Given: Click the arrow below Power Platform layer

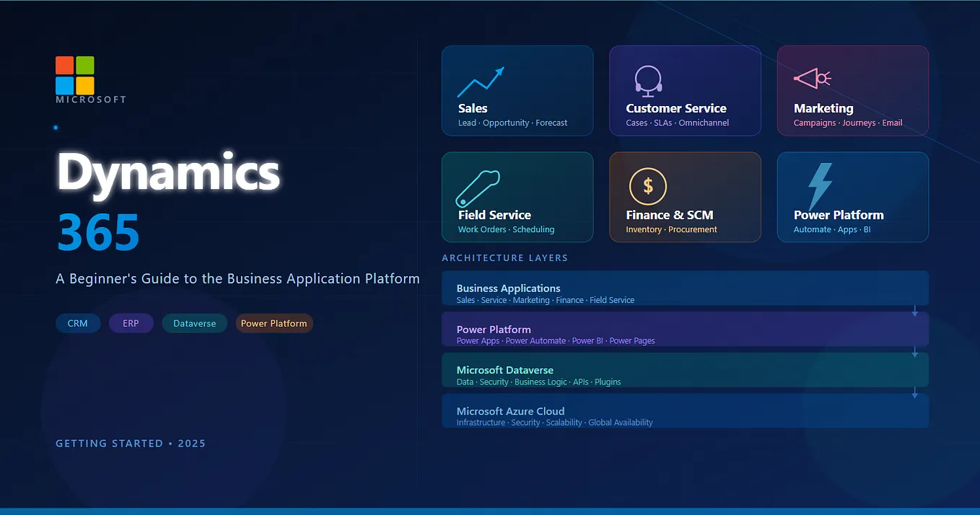Looking at the screenshot, I should pyautogui.click(x=914, y=352).
